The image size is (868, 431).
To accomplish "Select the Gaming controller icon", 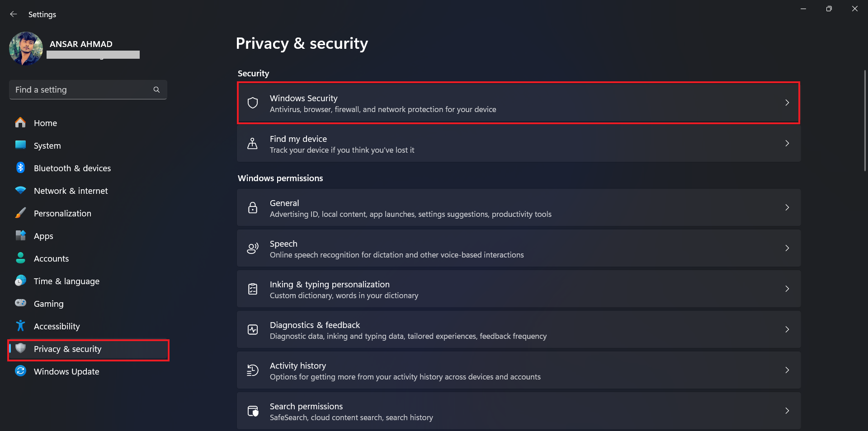I will pyautogui.click(x=20, y=304).
